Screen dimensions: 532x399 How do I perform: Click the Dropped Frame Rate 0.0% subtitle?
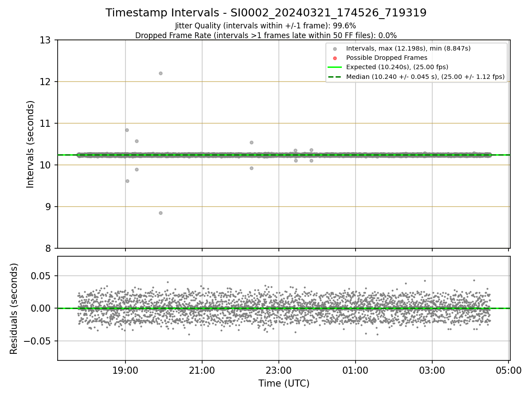[266, 35]
